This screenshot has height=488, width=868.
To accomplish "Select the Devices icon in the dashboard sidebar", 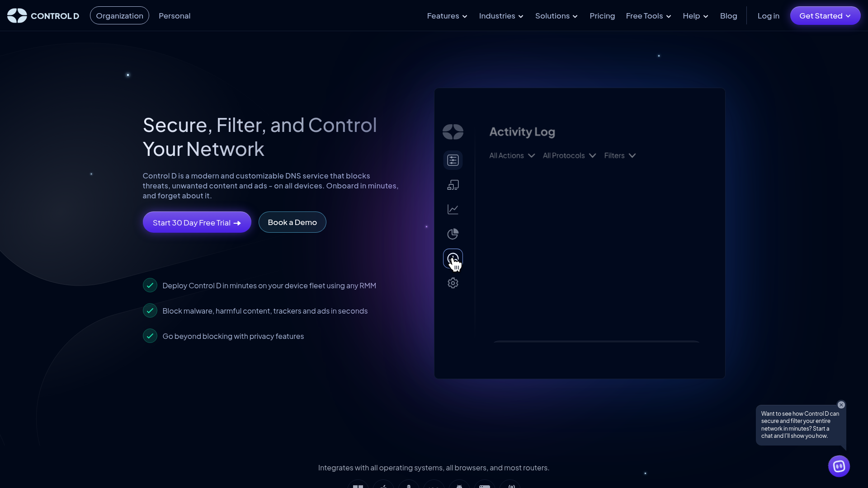I will (453, 184).
